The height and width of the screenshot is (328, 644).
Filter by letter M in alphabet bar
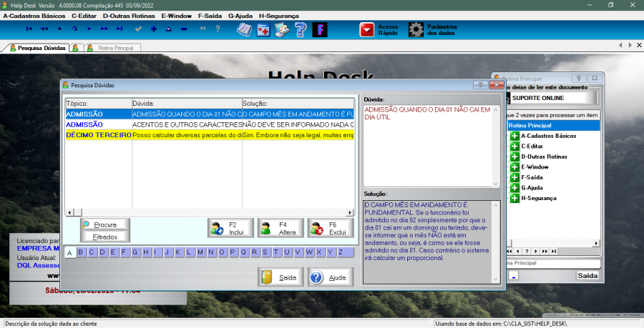(x=200, y=252)
